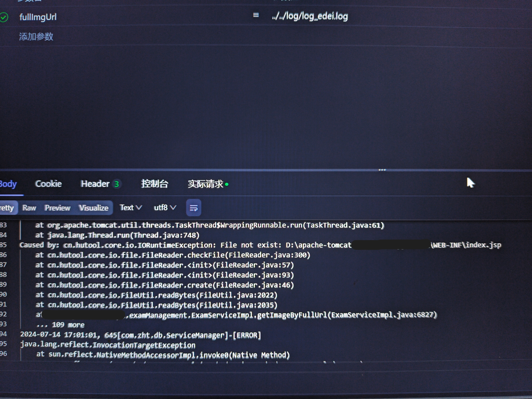Select the Visualize view mode

[x=93, y=208]
